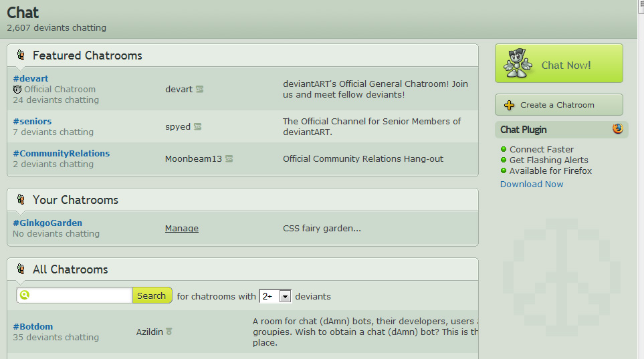Click the Botdom room description text

point(365,332)
